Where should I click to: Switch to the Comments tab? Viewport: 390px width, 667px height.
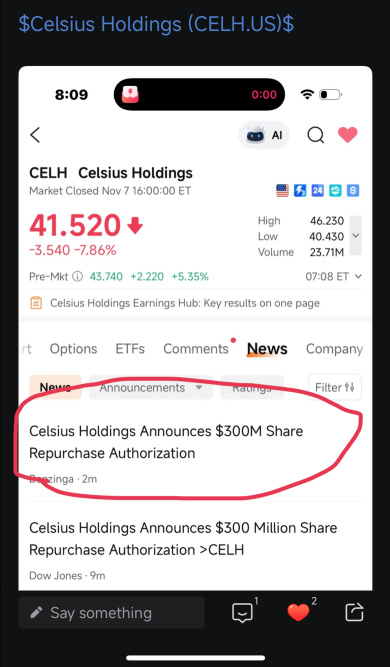click(196, 349)
